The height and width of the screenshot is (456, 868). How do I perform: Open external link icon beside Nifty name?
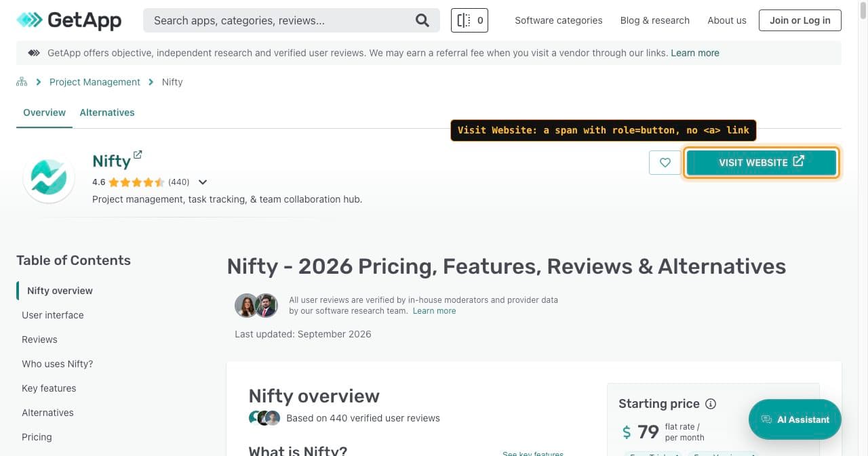tap(138, 154)
